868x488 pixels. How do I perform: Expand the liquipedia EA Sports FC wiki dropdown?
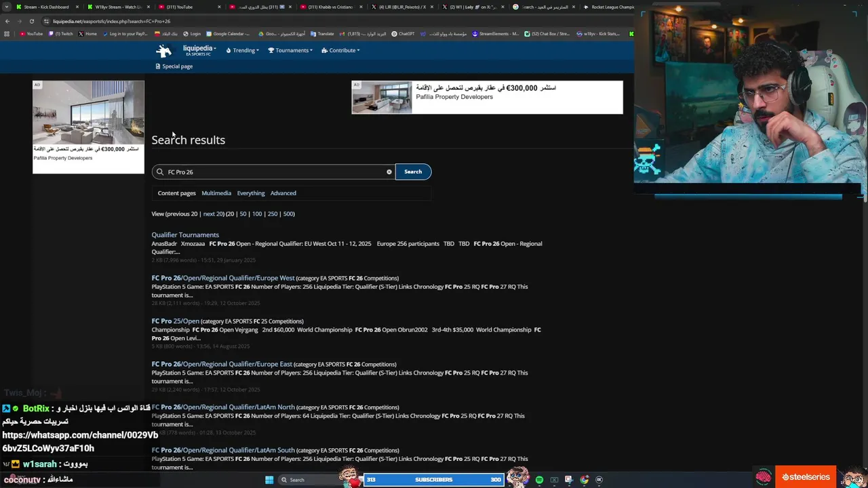coord(199,50)
